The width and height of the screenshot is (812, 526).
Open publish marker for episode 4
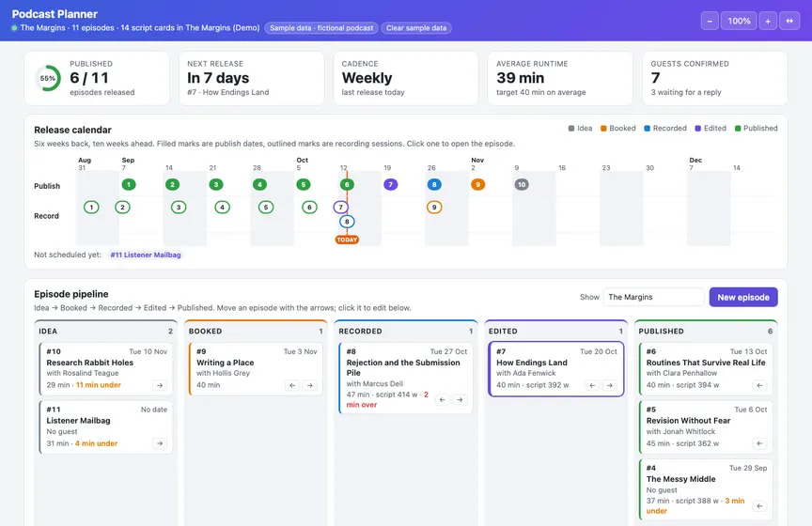pyautogui.click(x=259, y=184)
